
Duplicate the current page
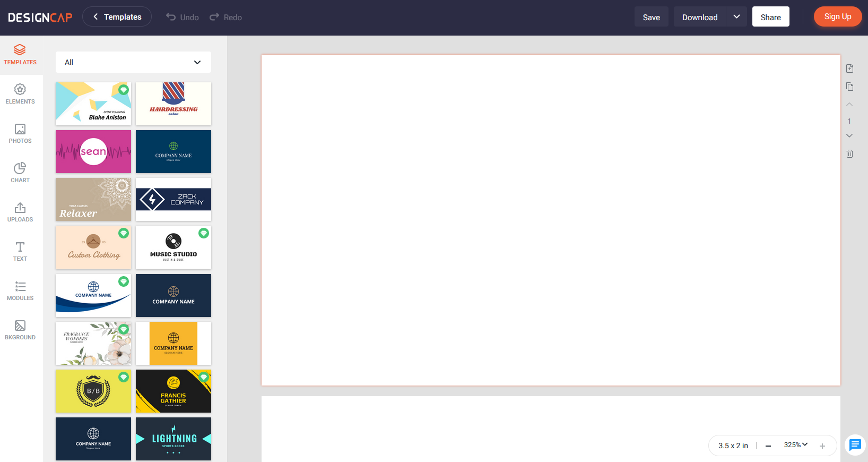point(849,87)
